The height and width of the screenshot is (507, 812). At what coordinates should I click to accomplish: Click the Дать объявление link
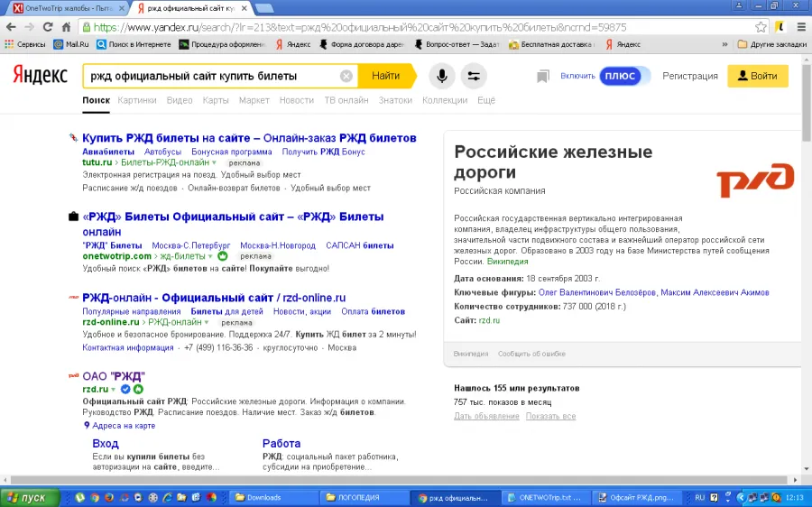point(486,416)
